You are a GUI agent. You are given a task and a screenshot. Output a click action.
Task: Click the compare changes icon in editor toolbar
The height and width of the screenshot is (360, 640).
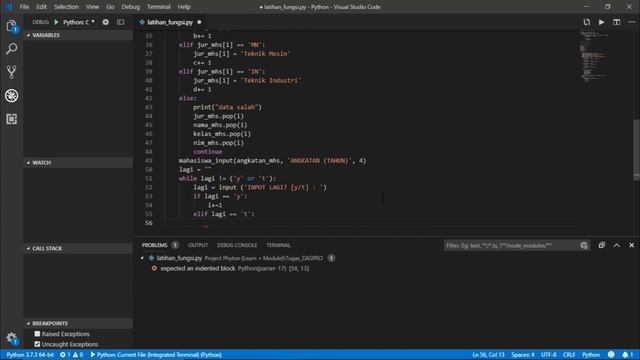[587, 22]
